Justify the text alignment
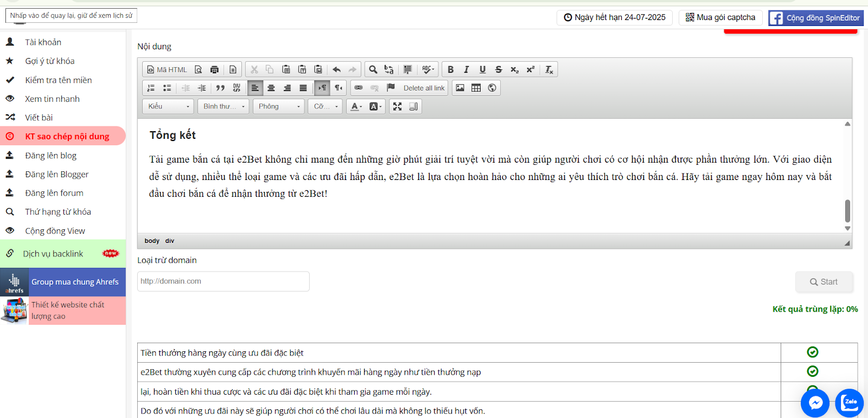The width and height of the screenshot is (868, 418). pos(303,88)
